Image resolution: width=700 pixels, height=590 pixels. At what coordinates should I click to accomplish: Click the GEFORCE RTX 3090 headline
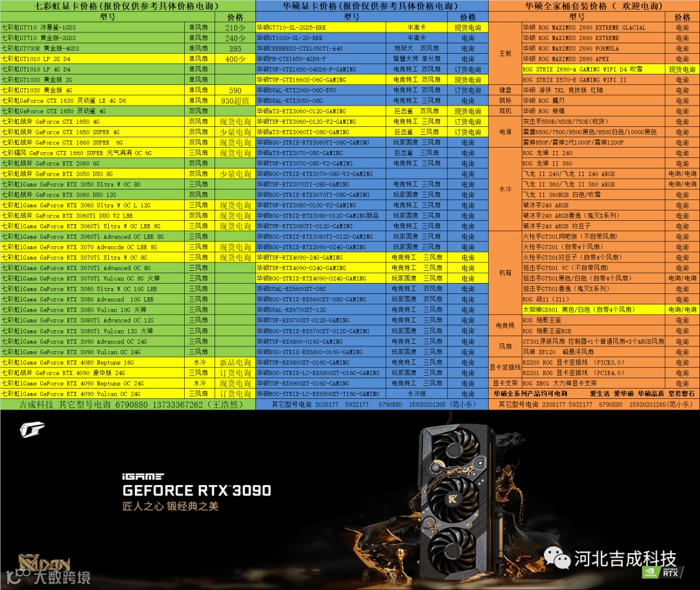pos(196,490)
